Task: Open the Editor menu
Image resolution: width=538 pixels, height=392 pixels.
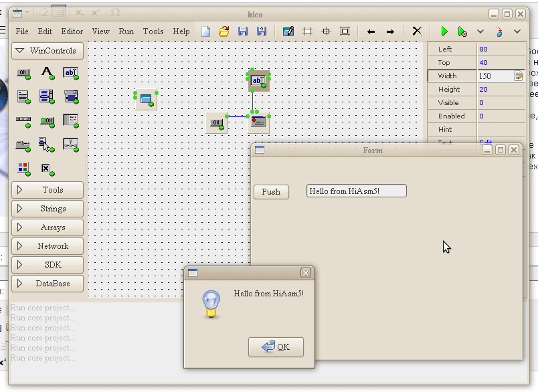Action: point(72,31)
